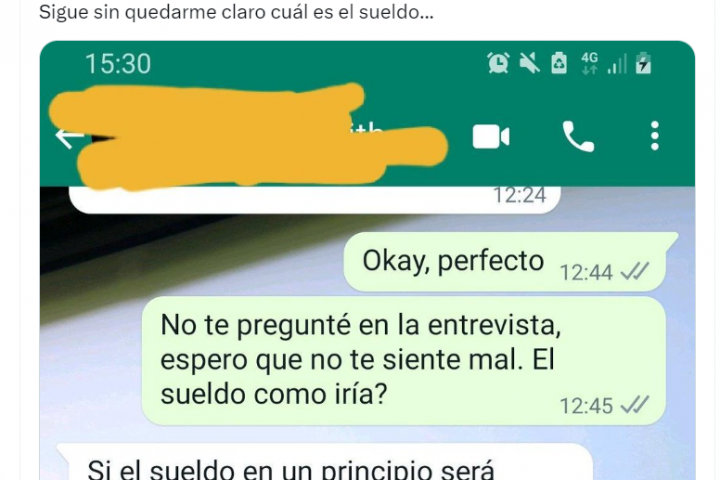Start a video call with the camera icon
The image size is (720, 480).
(491, 136)
